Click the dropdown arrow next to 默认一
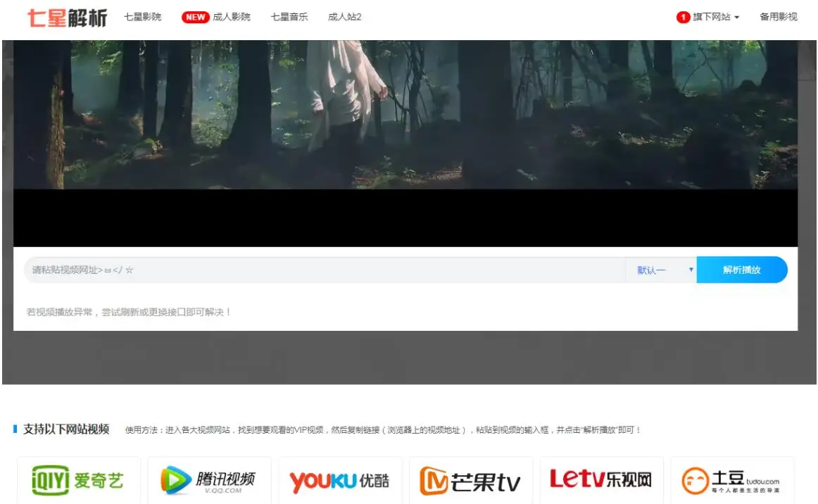 (691, 270)
